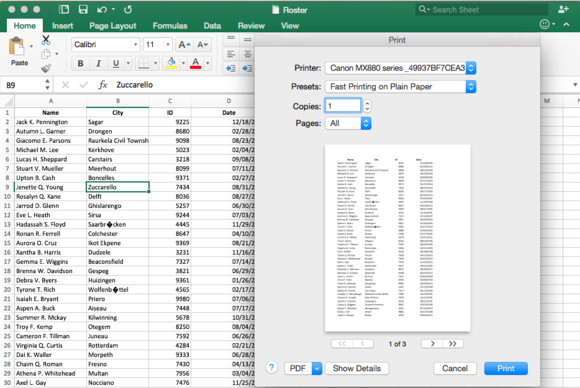Click the Cut scissors icon

point(46,40)
